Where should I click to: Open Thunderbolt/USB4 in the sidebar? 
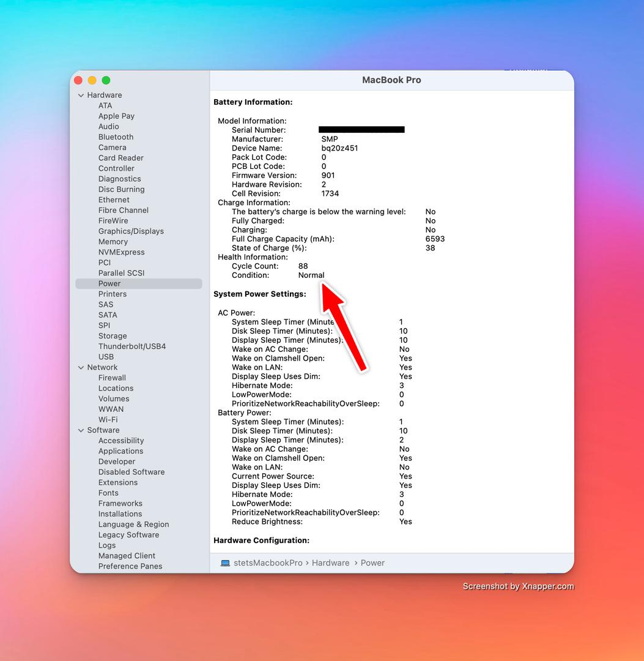tap(132, 346)
